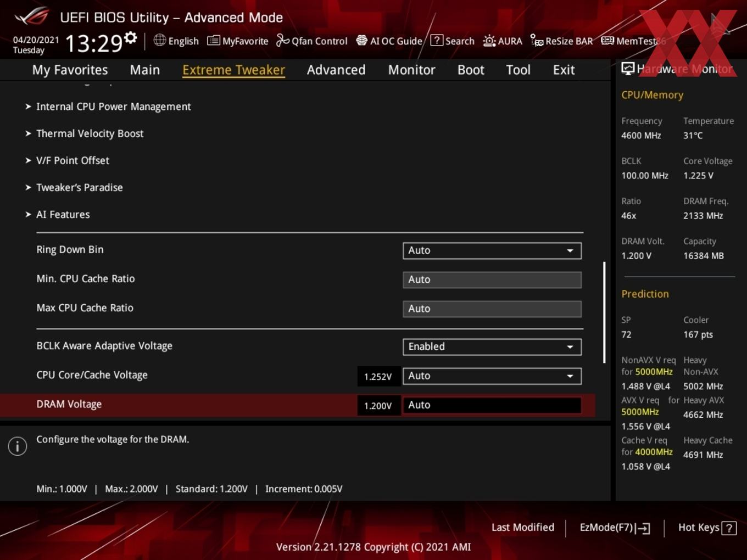Image resolution: width=747 pixels, height=560 pixels.
Task: Click the Min. CPU Cache Ratio field
Action: 492,279
